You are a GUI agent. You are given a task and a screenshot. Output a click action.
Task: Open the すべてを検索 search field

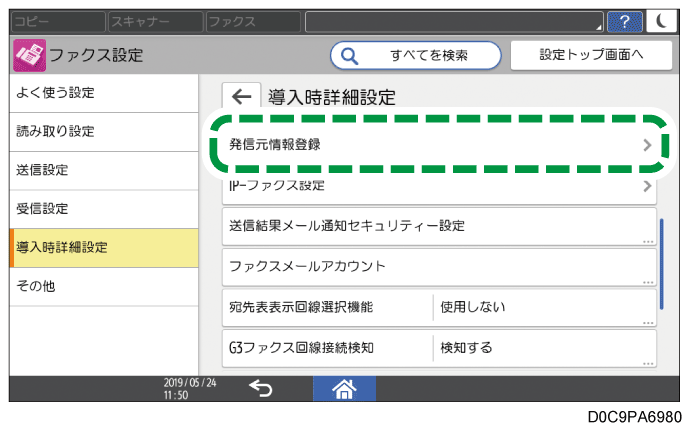pyautogui.click(x=416, y=56)
